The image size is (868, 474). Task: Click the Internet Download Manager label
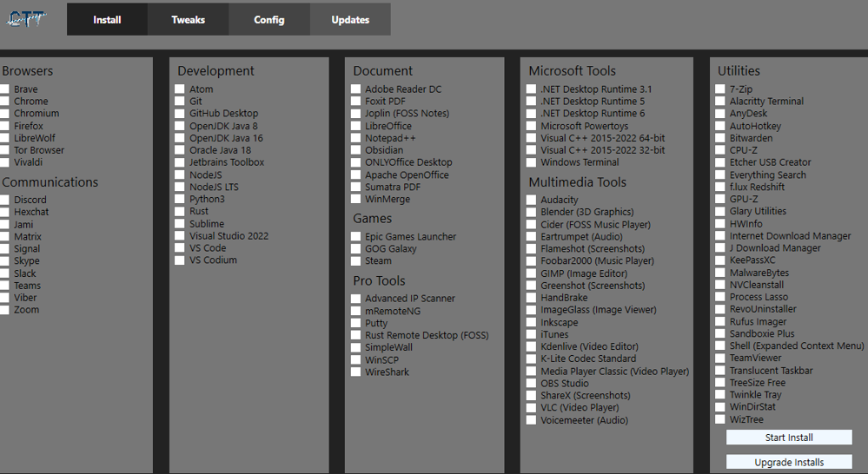pyautogui.click(x=790, y=235)
